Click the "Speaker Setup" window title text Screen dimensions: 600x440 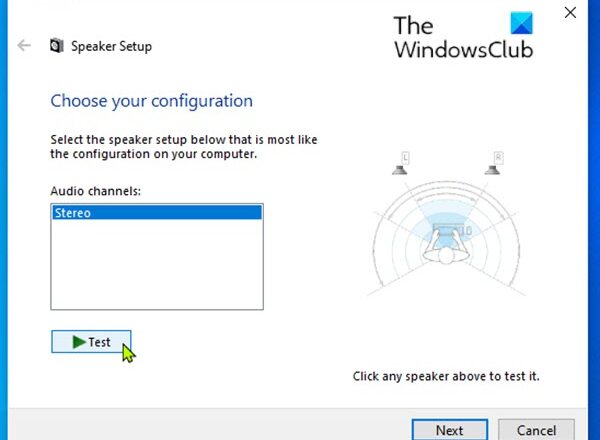[112, 46]
